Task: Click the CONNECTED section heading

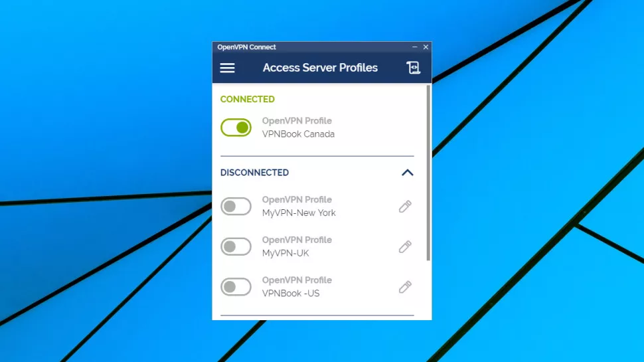Action: pos(247,100)
